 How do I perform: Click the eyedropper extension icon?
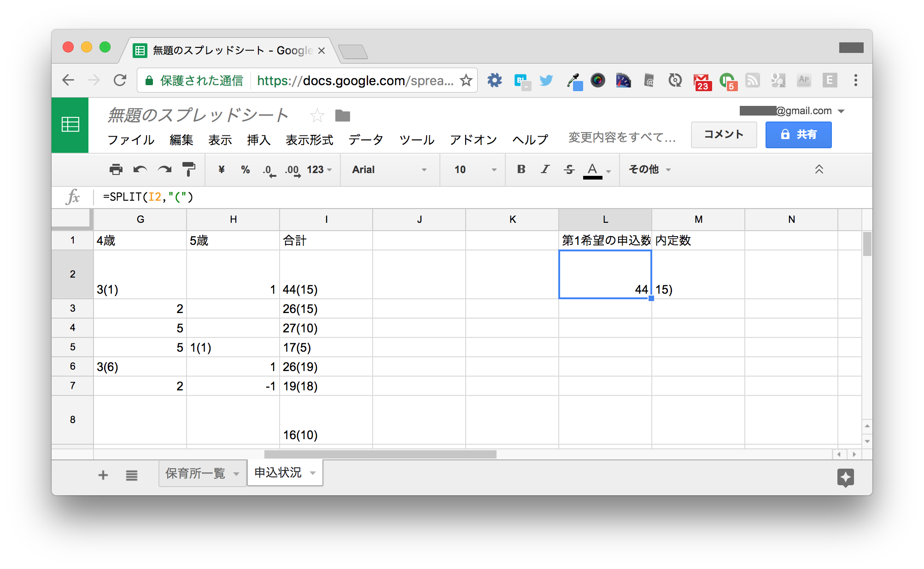[574, 81]
